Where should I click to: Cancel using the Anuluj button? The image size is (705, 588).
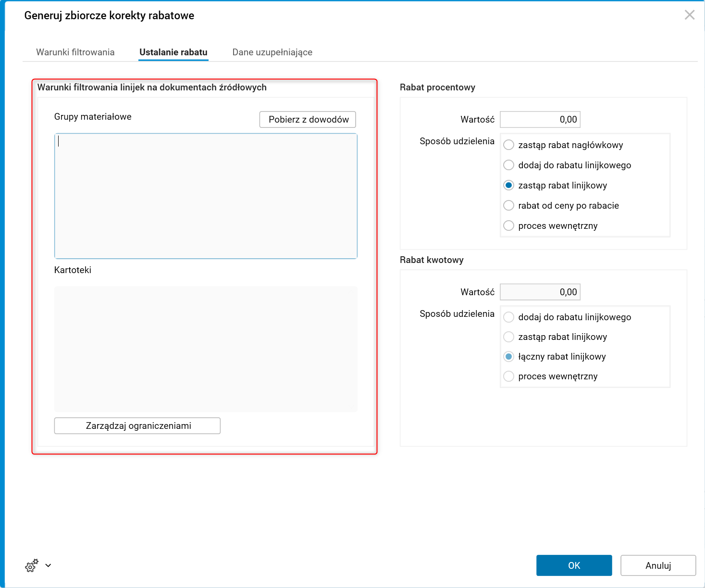[x=658, y=565]
